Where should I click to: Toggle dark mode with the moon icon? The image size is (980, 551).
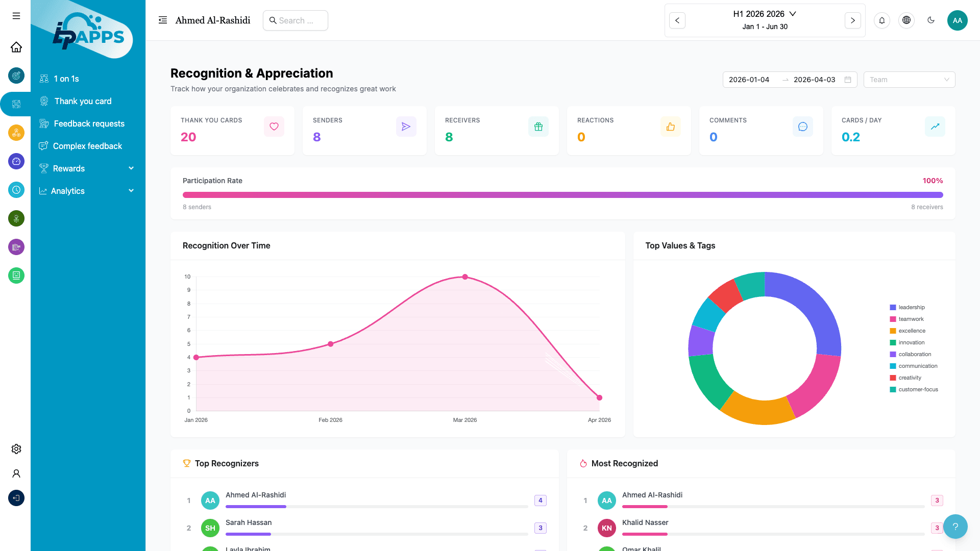click(x=931, y=20)
